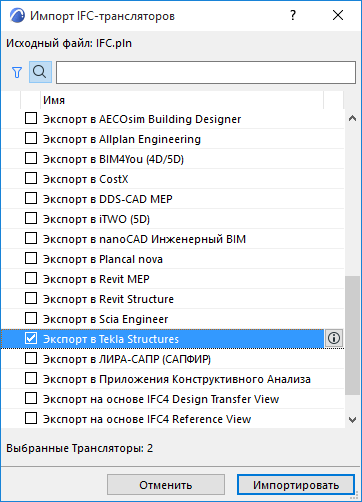Check Экспорт в BIM4You (4D/5D)
The width and height of the screenshot is (362, 502).
[31, 158]
